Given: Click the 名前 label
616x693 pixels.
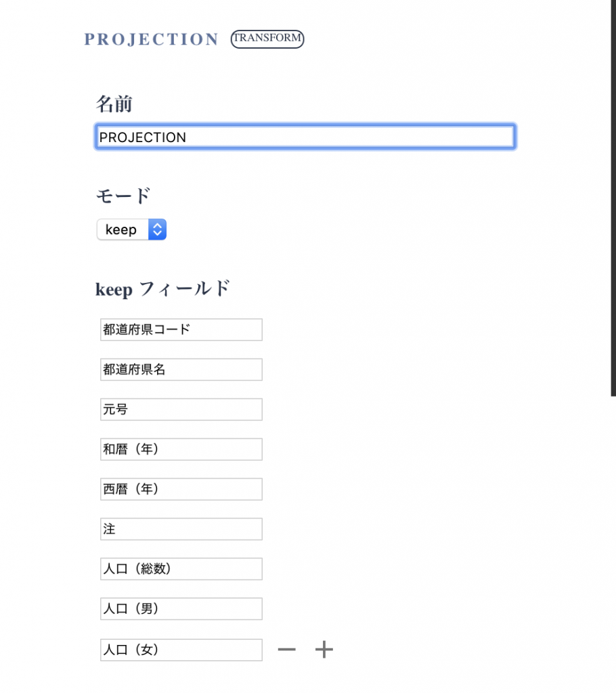Looking at the screenshot, I should pyautogui.click(x=114, y=104).
